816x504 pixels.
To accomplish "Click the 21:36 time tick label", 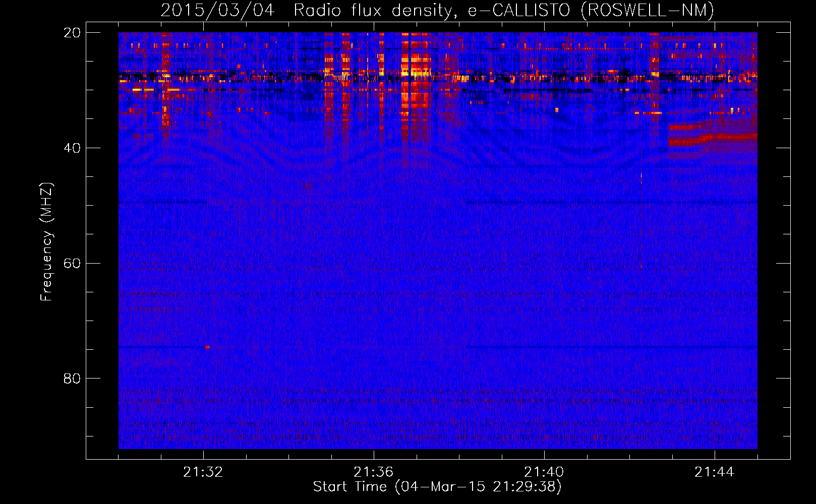I will (x=373, y=472).
